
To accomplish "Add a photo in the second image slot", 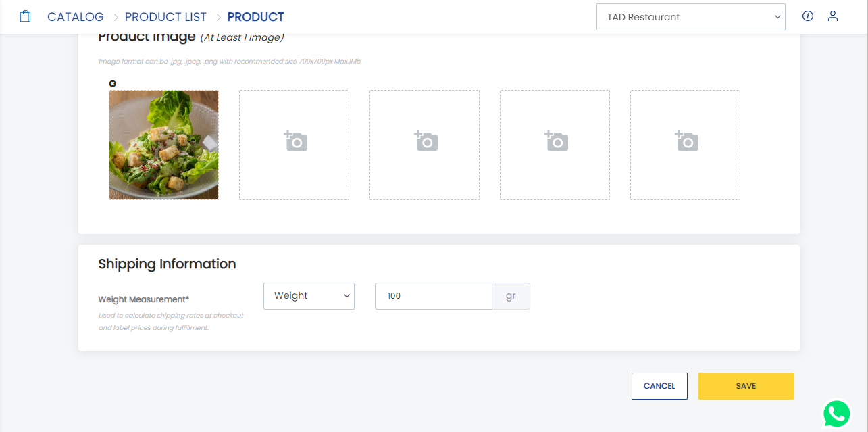I will [x=294, y=145].
